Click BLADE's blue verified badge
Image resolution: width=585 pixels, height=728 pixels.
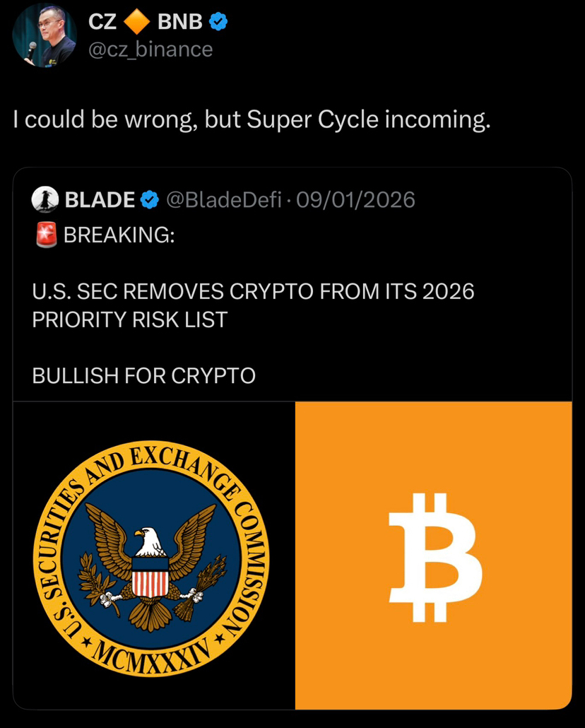pos(149,201)
